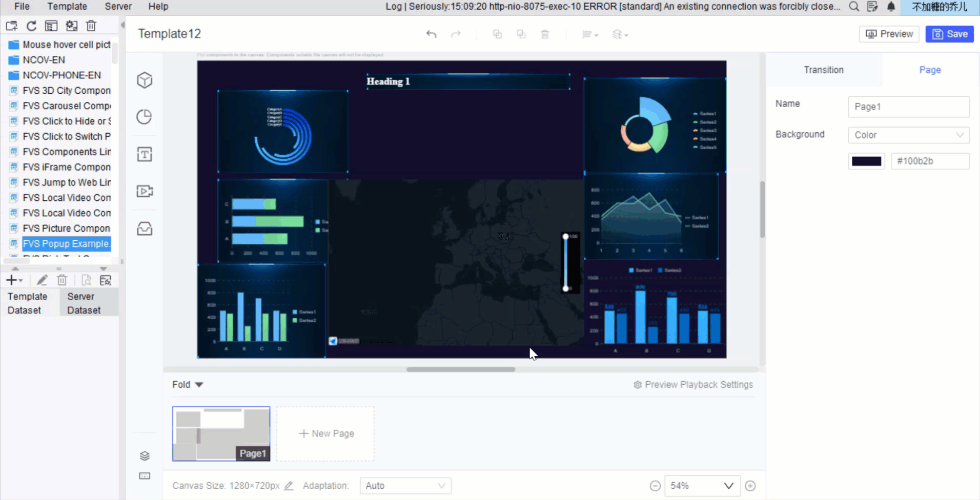
Task: Open the Adaptation Auto dropdown
Action: click(405, 486)
